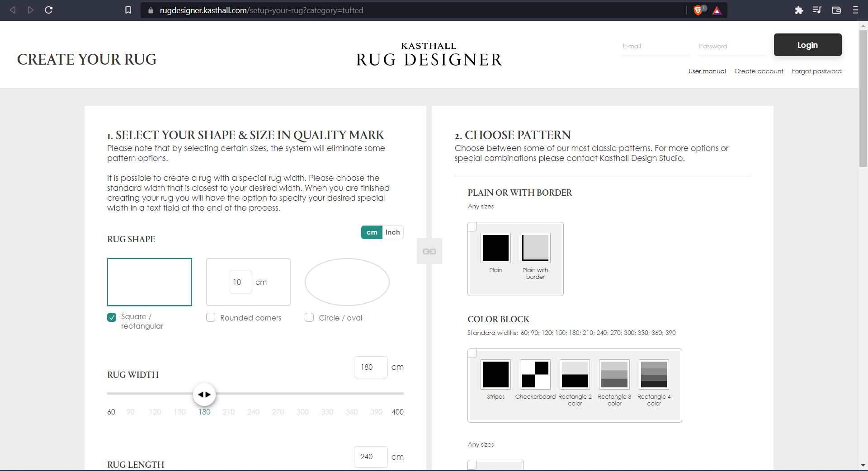Choose the Plain with border pattern
Screen dimensions: 868x471
[535, 248]
